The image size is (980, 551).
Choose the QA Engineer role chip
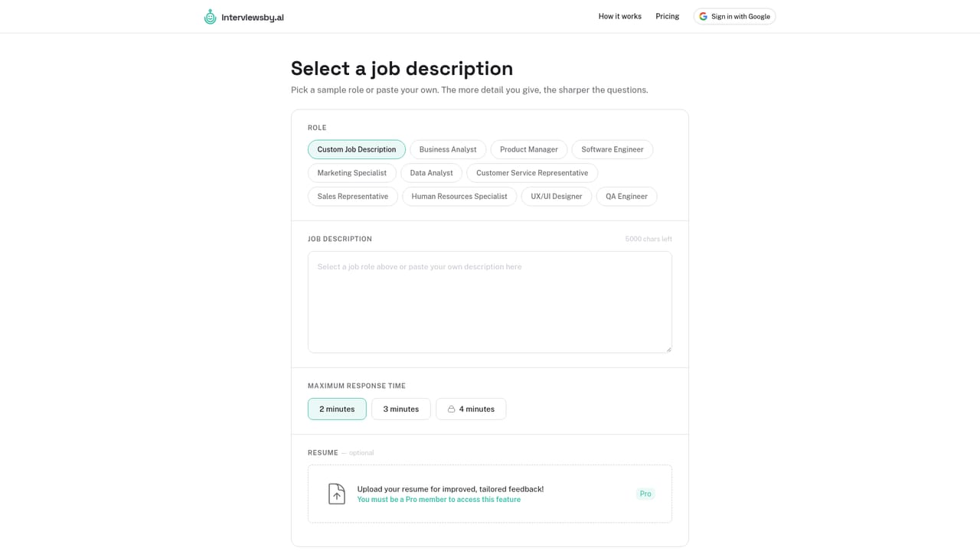tap(627, 197)
